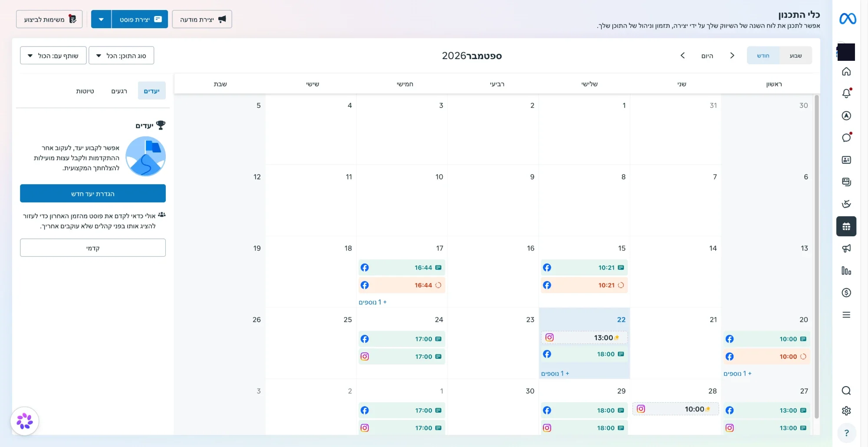
Task: Click the קדמי button
Action: (93, 248)
